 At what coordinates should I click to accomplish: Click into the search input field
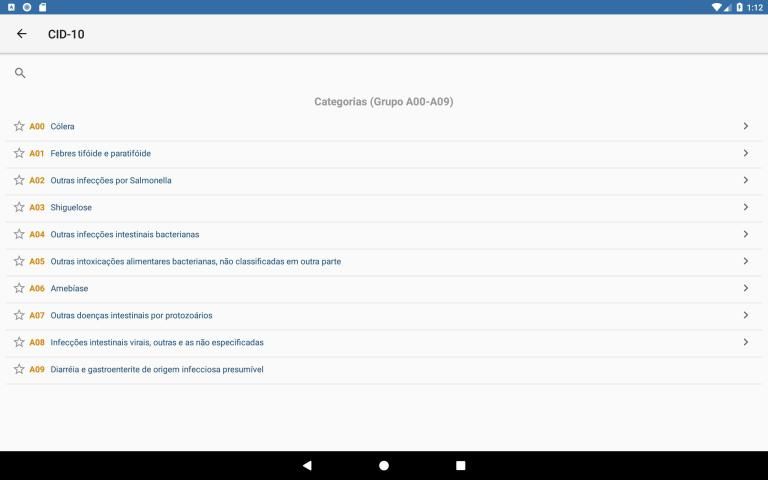[x=390, y=73]
